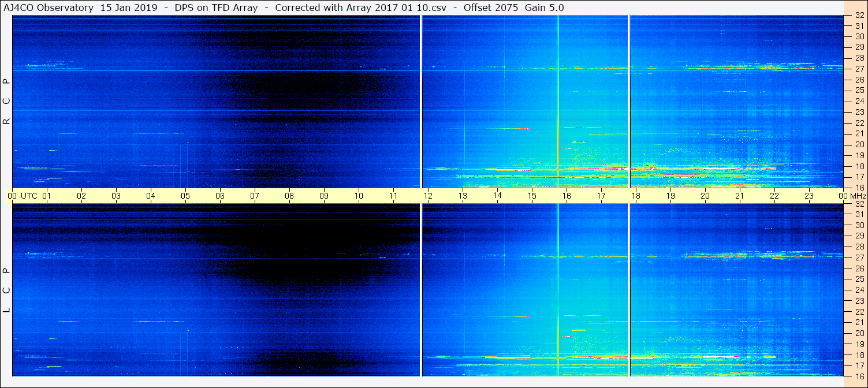The width and height of the screenshot is (868, 388).
Task: Click the 17 MHz tick of LCP panel
Action: (x=859, y=365)
